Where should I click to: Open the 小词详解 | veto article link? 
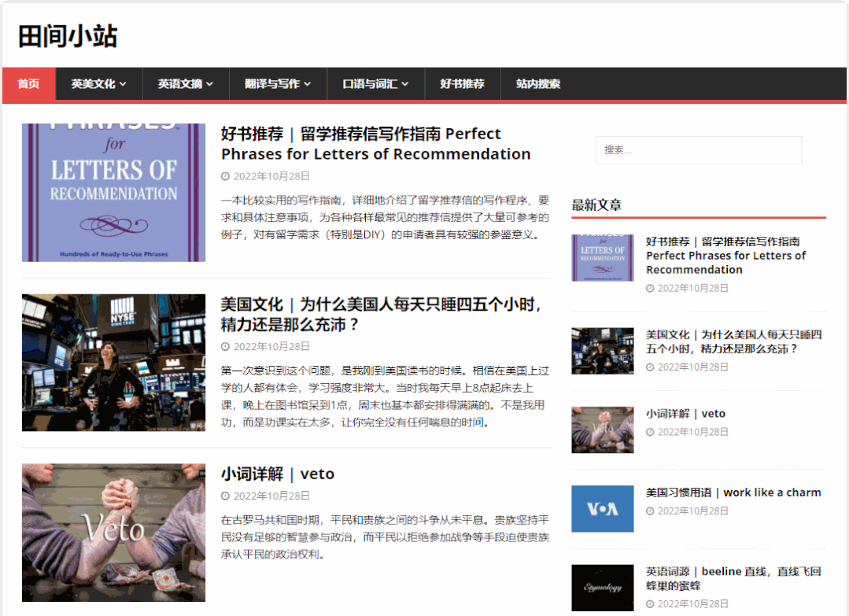277,474
